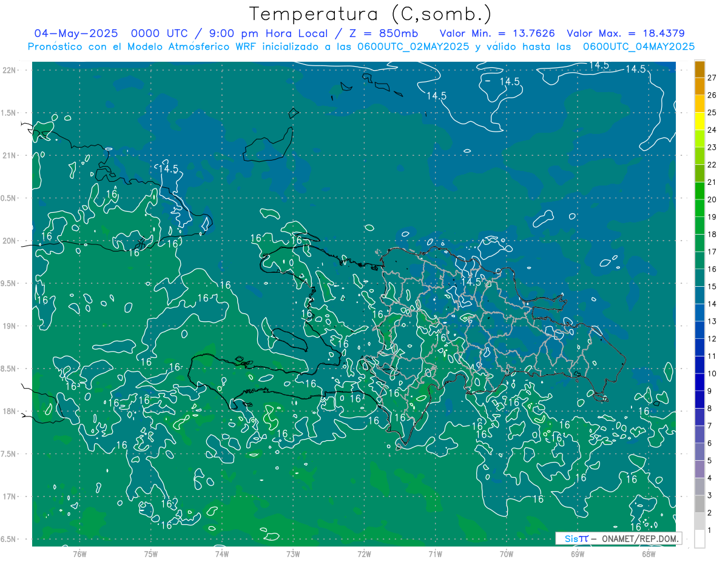Click the legend value '18'
The width and height of the screenshot is (728, 562).
pyautogui.click(x=712, y=234)
